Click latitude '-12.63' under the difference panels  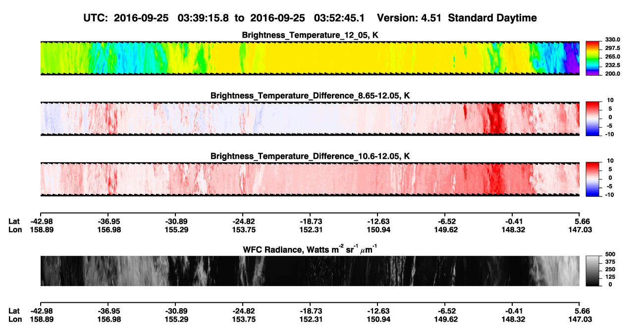(377, 222)
